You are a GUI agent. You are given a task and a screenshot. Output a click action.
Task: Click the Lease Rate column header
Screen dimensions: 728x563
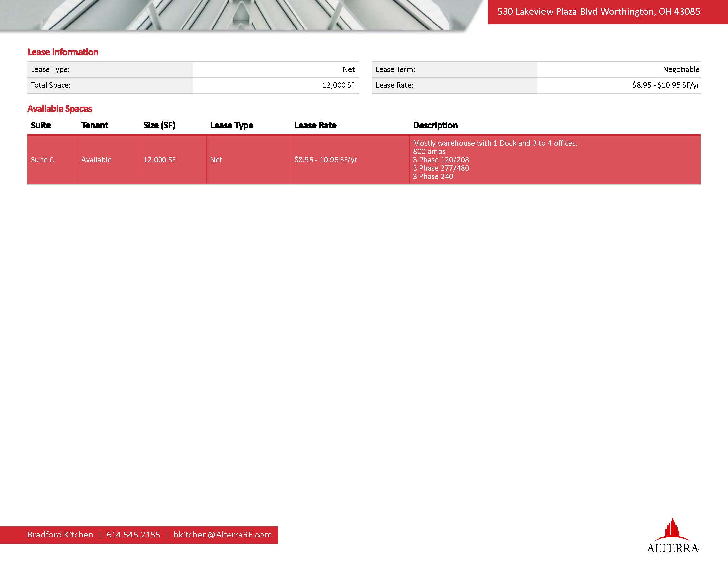tap(315, 126)
